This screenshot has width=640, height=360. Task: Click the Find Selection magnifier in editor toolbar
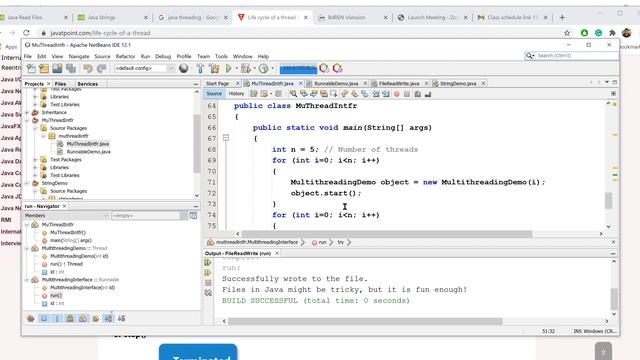[x=293, y=94]
